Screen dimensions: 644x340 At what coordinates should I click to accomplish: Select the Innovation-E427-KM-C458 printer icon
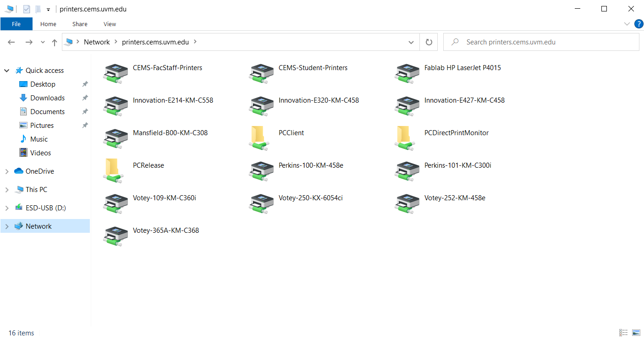407,106
